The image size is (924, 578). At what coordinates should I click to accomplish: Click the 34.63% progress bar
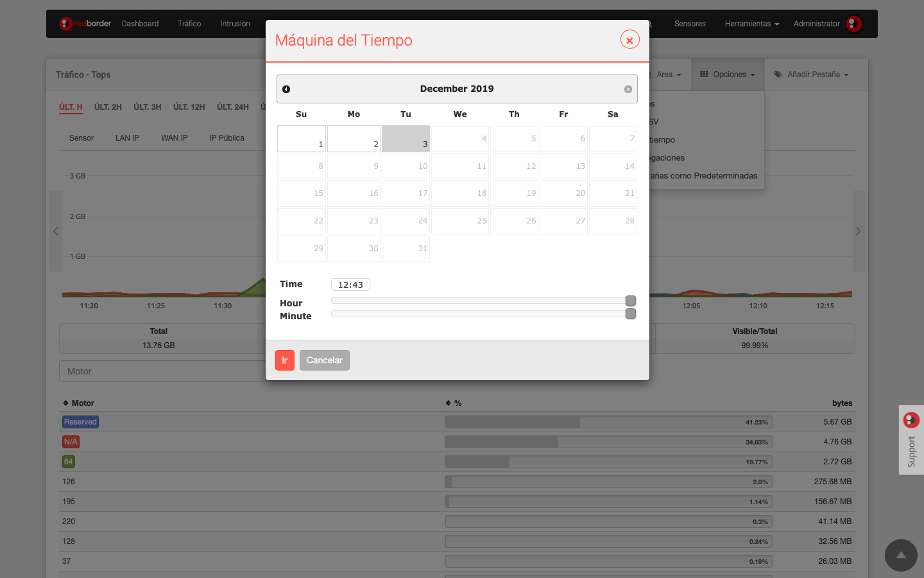608,442
